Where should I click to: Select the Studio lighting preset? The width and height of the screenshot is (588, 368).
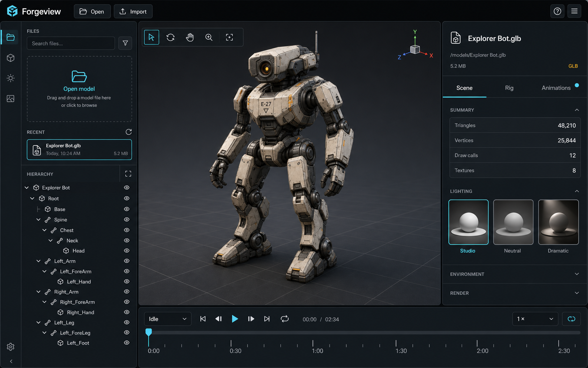468,222
